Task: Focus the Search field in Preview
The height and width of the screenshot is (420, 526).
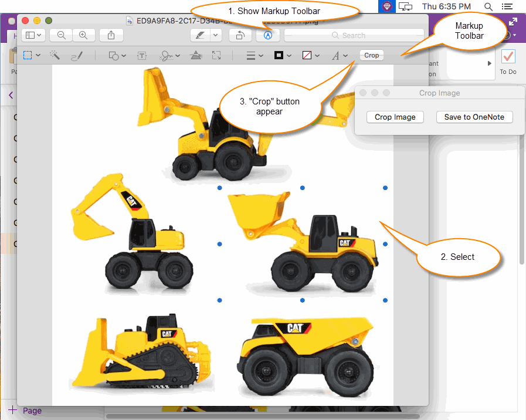Action: tap(354, 35)
